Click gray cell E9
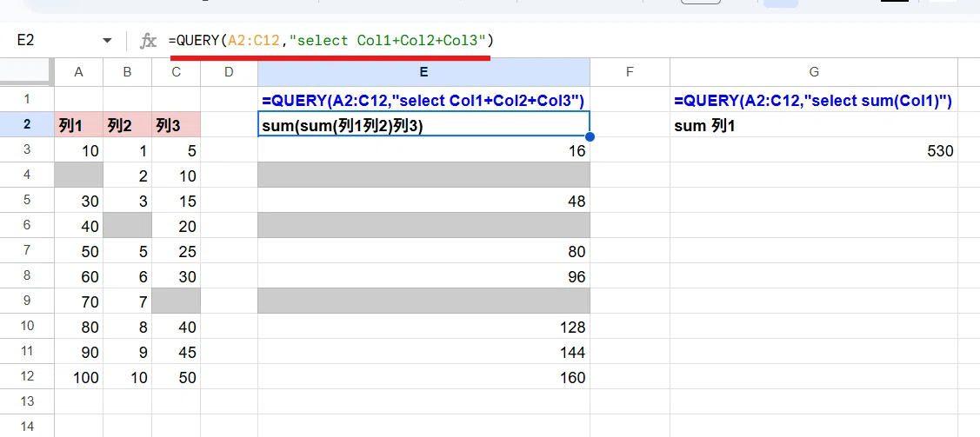The width and height of the screenshot is (980, 437). [423, 301]
